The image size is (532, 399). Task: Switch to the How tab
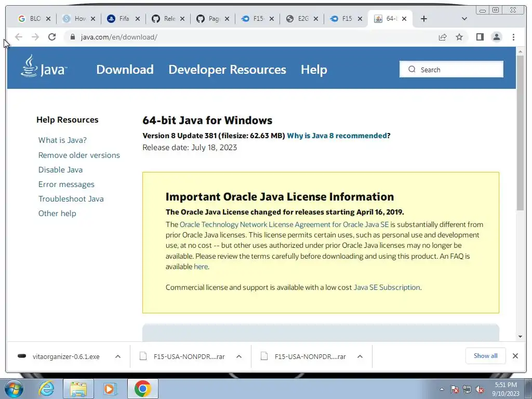pyautogui.click(x=75, y=19)
